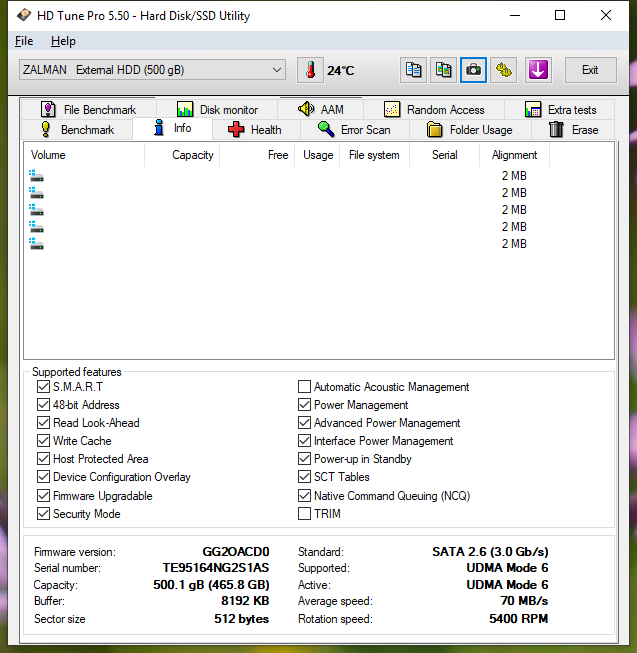Toggle the TRIM checkbox
This screenshot has height=653, width=637.
tap(304, 513)
